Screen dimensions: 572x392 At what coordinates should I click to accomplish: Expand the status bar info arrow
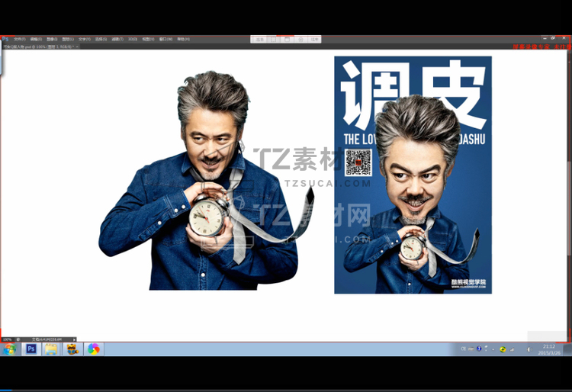click(75, 339)
